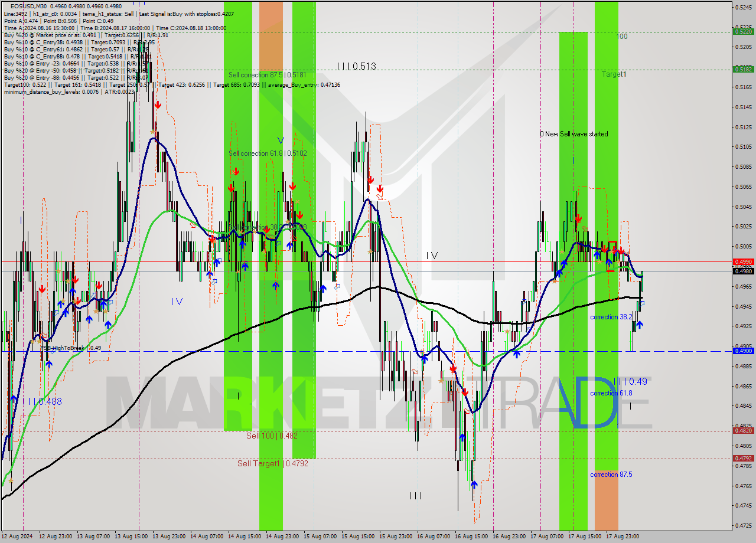Image resolution: width=756 pixels, height=543 pixels.
Task: Click 'minimum_distance_buy_levels: 0.0076' text
Action: 51,91
